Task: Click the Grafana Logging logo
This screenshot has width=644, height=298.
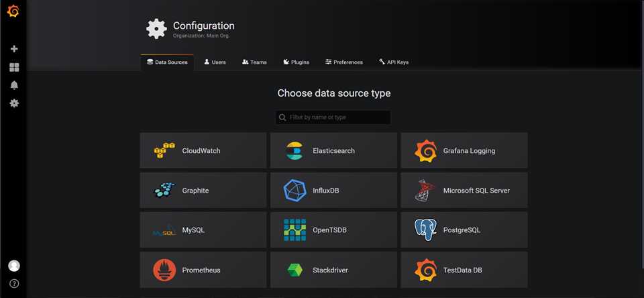Action: (x=425, y=151)
